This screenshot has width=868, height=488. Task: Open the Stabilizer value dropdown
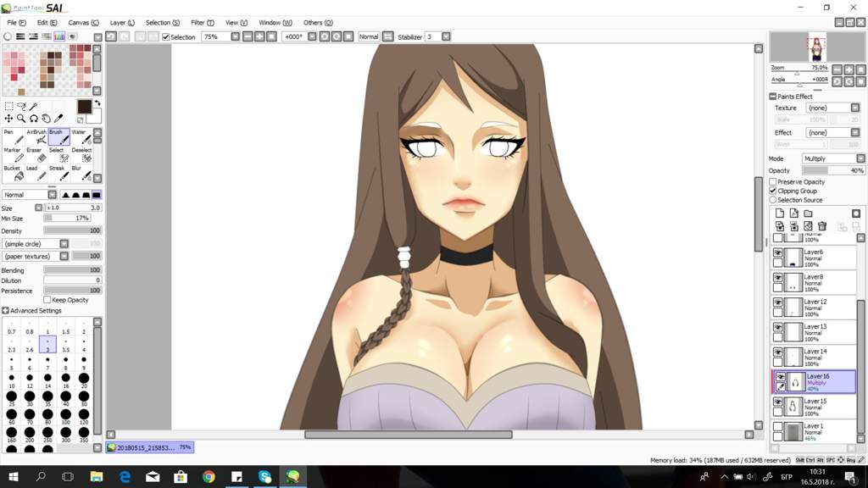(x=446, y=36)
